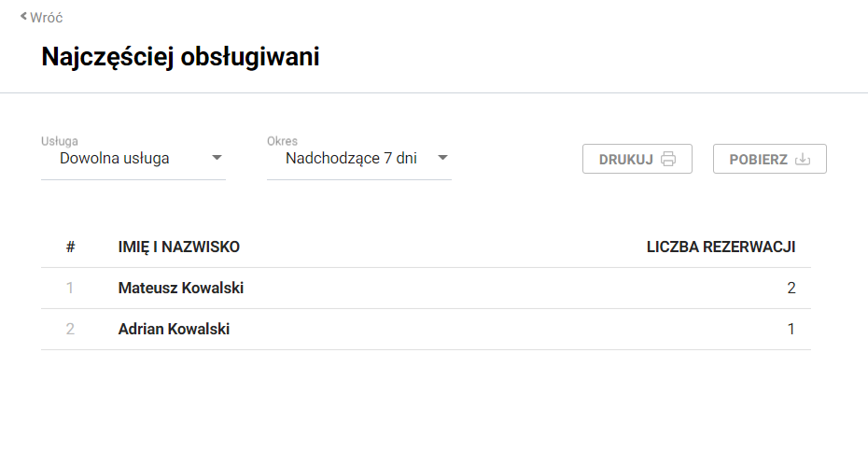868x466 pixels.
Task: Click the back chevron icon
Action: coord(24,16)
